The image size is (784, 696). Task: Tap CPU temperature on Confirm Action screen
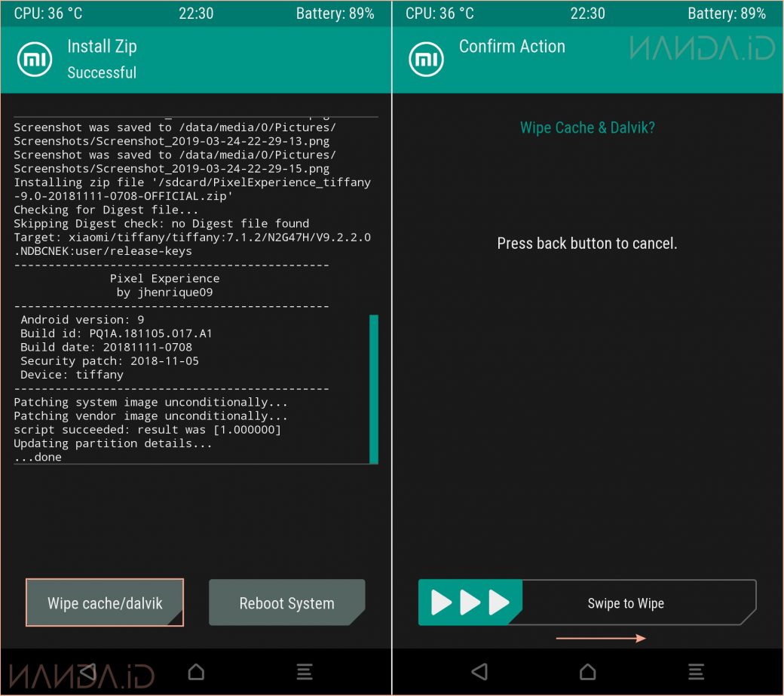coord(439,14)
